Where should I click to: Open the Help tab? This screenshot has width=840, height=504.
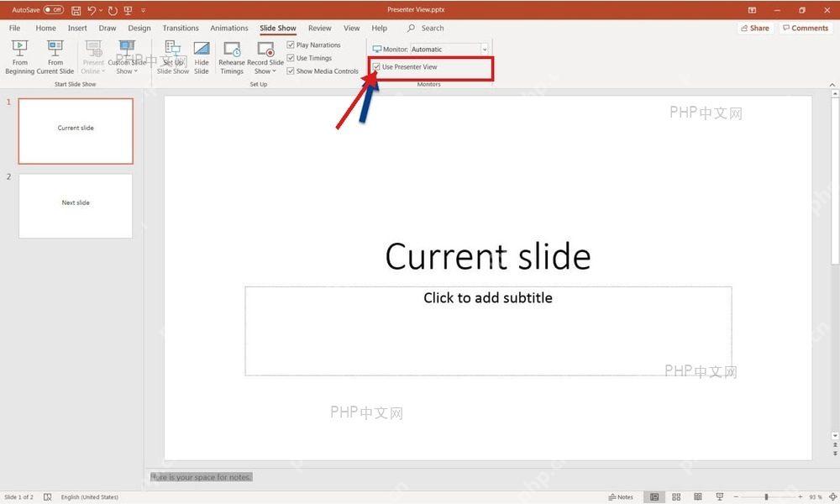pos(380,28)
